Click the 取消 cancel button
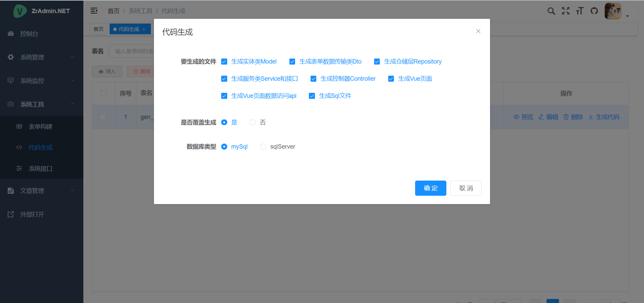The height and width of the screenshot is (303, 644). point(466,188)
